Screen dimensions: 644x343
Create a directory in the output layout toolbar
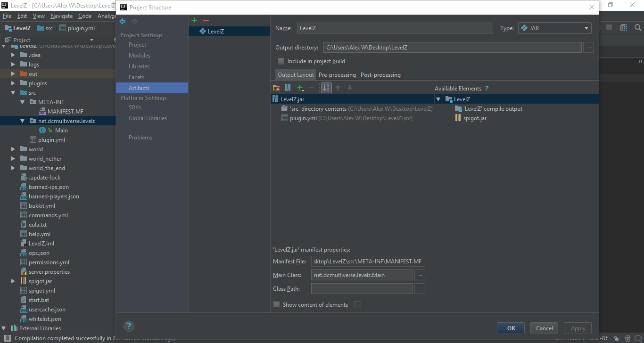[276, 88]
